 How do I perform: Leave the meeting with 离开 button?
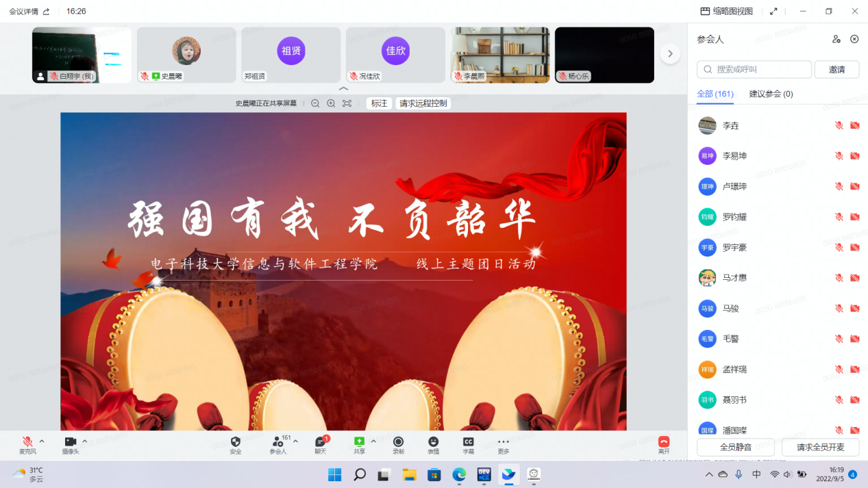coord(663,442)
